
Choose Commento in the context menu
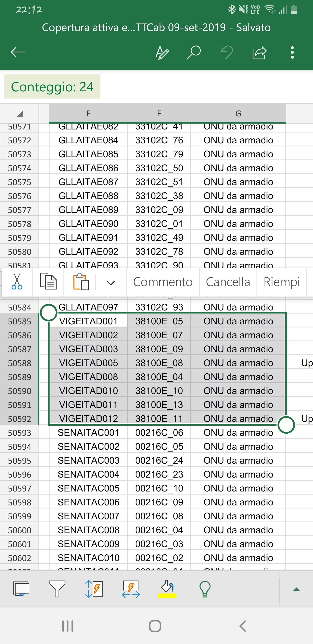click(163, 282)
